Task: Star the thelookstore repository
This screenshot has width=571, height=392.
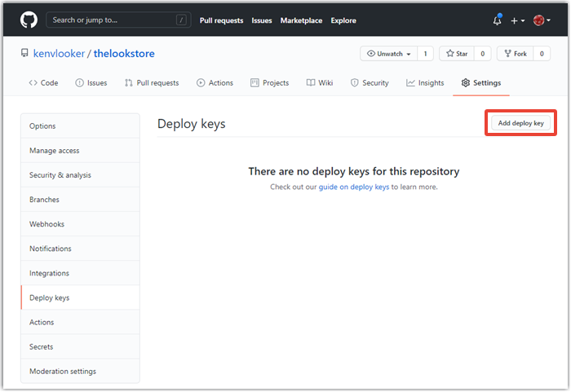Action: pos(457,54)
